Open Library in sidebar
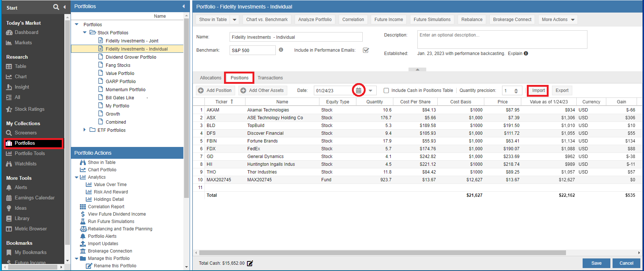This screenshot has width=644, height=271. (18, 219)
